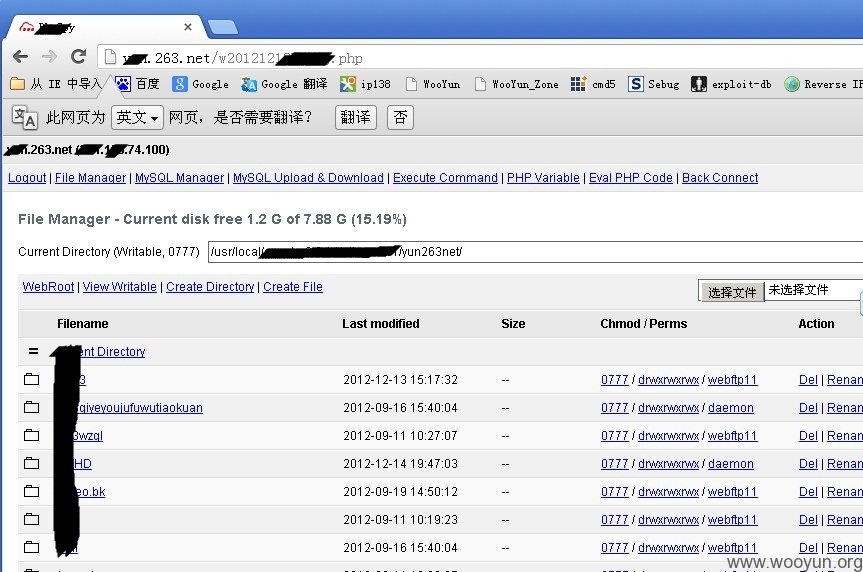Click daemon owner on the HD row
863x572 pixels.
(x=731, y=464)
